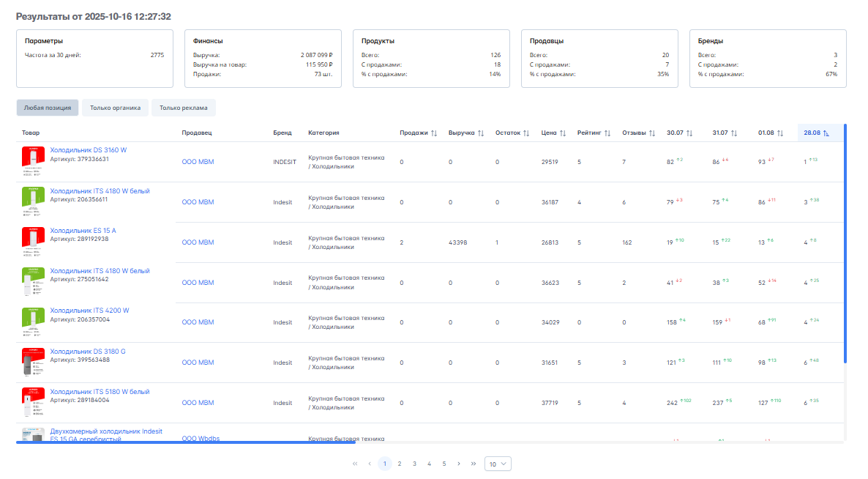The height and width of the screenshot is (479, 868).
Task: Sort by Цена using arrows icon
Action: click(563, 133)
